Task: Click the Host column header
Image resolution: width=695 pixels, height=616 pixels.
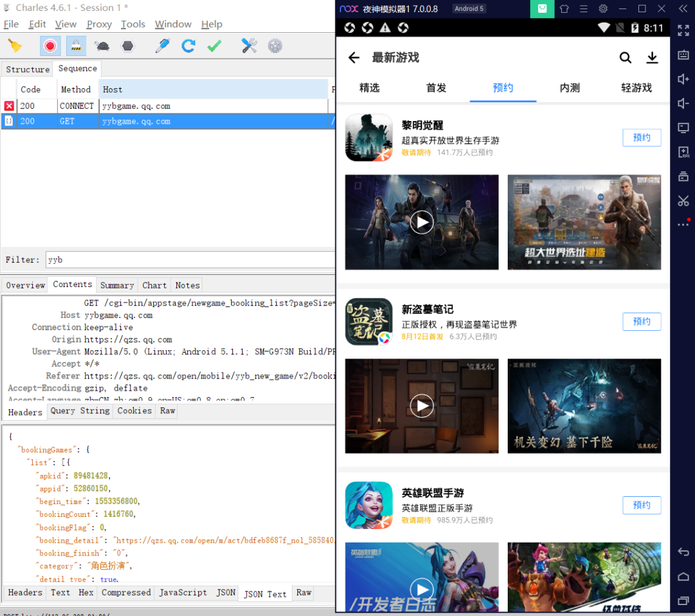Action: pos(214,89)
